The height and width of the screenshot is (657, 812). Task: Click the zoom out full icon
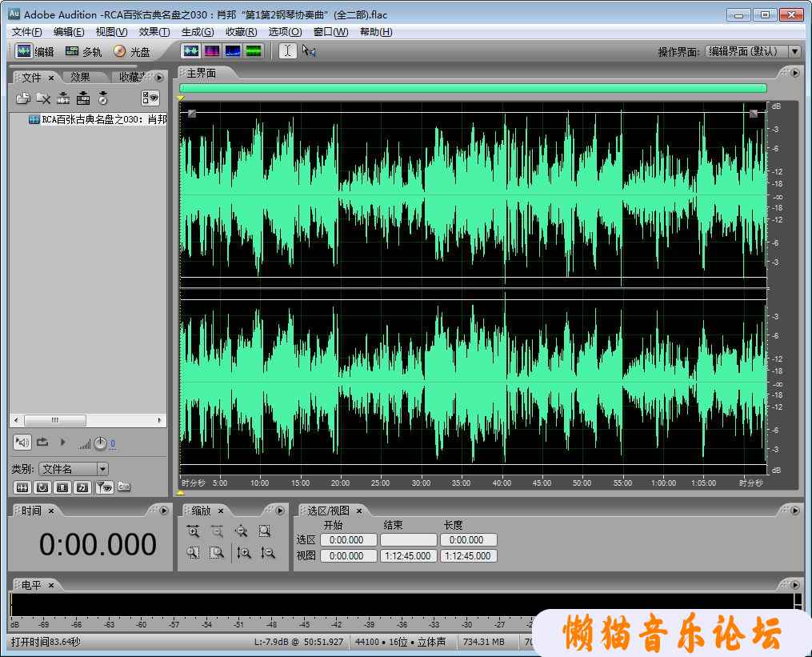point(241,531)
